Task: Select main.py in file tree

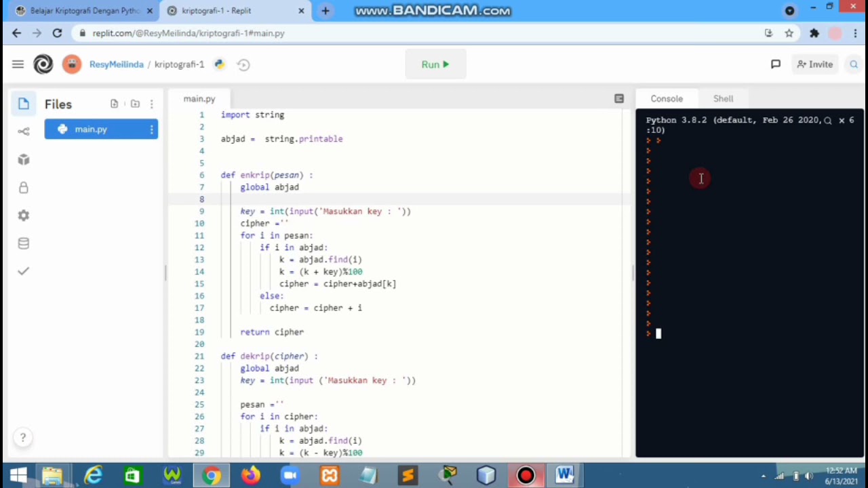Action: click(101, 129)
